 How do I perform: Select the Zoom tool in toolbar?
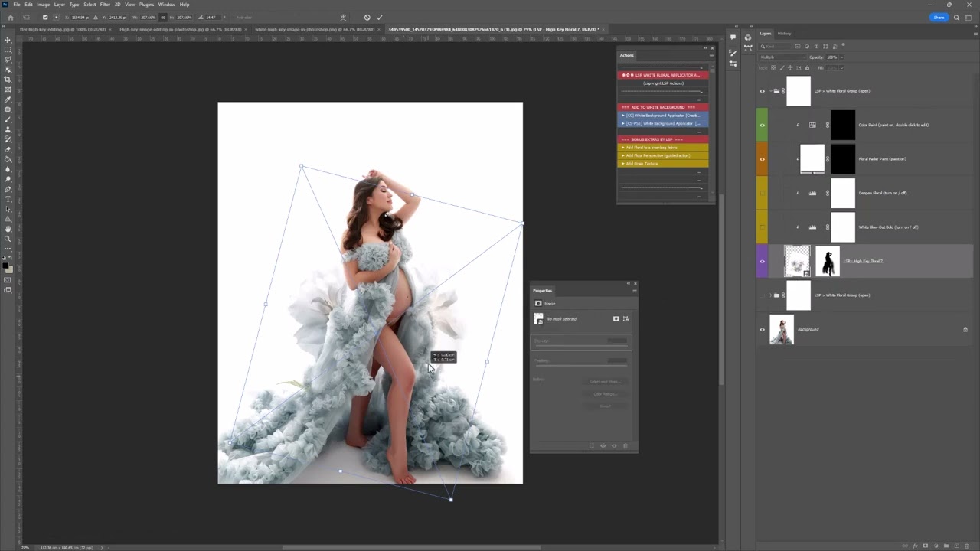click(8, 239)
